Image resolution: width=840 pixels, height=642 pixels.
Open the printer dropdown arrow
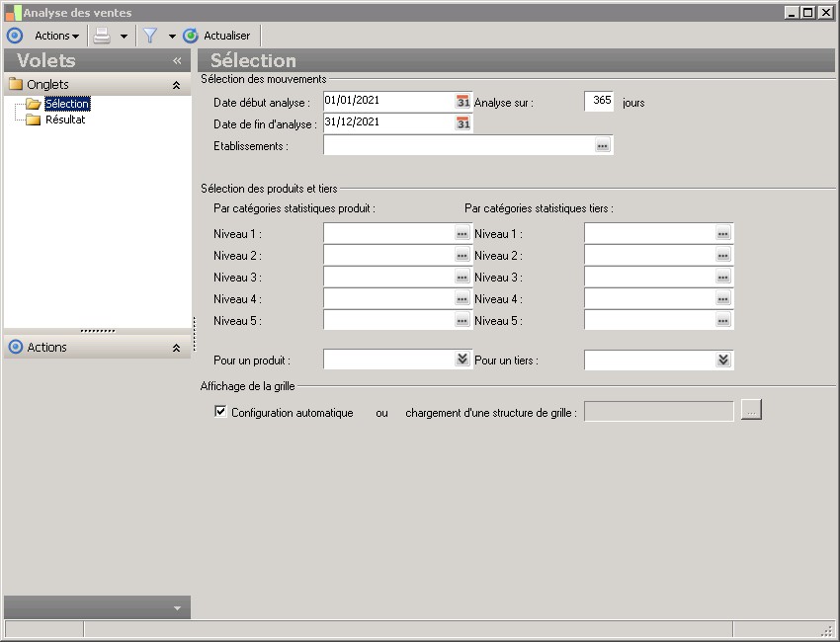click(124, 36)
